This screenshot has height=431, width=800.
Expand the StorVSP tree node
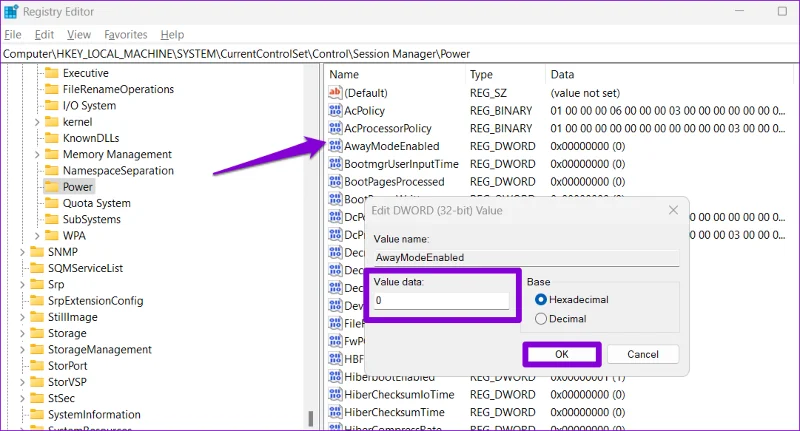22,382
